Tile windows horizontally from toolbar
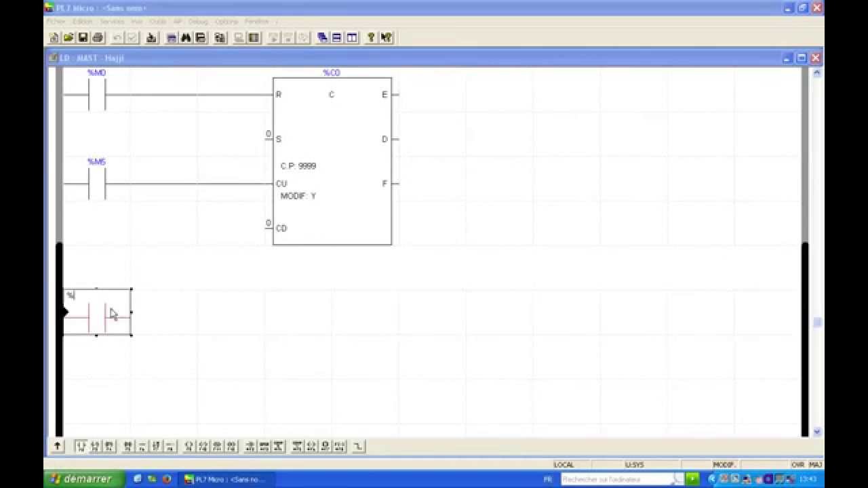 coord(337,38)
